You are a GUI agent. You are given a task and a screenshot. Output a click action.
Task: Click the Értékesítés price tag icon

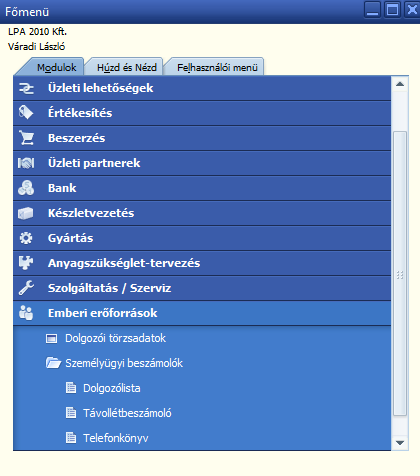[26, 113]
